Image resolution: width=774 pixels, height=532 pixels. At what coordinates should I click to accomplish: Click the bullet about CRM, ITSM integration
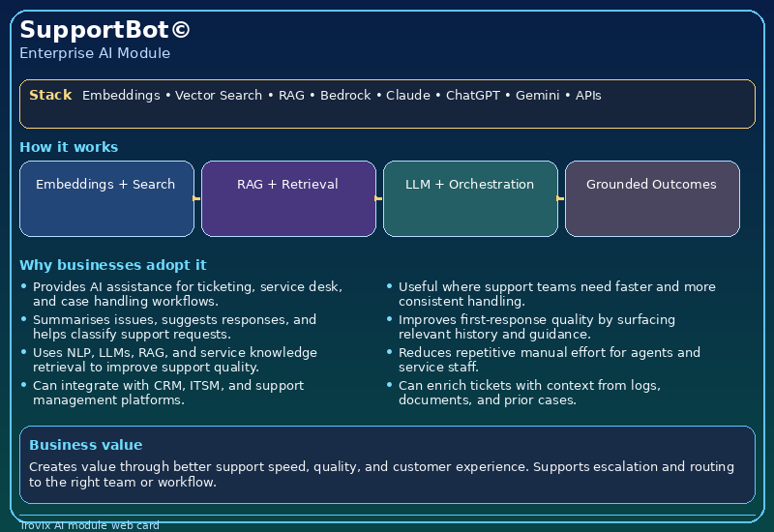(x=168, y=393)
